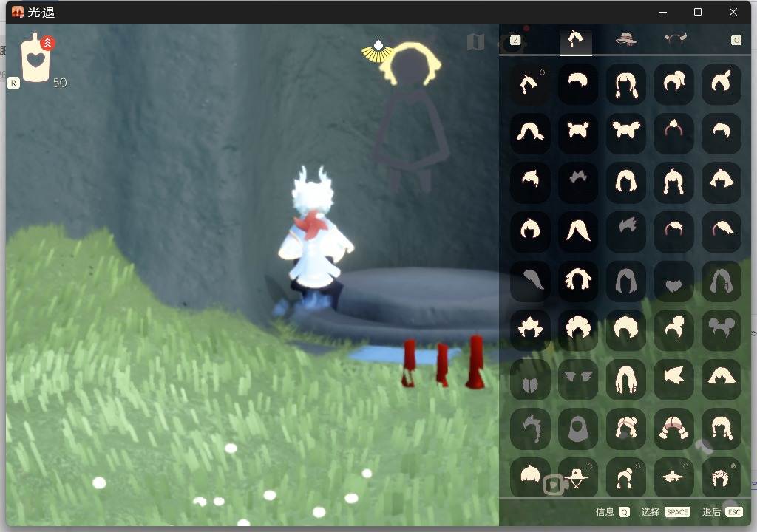Select the long center-parted hairstyle
Screen dimensions: 757x532
pyautogui.click(x=578, y=232)
